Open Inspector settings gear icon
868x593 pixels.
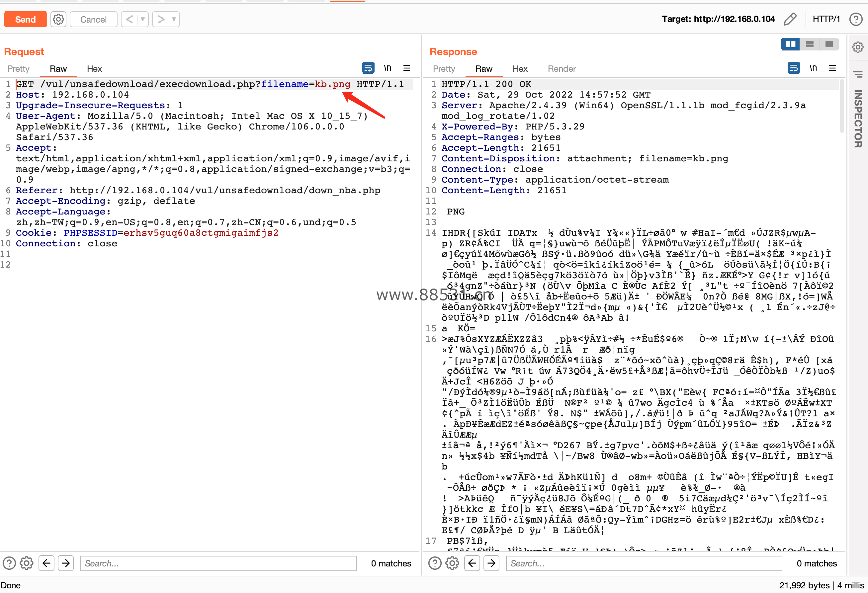[x=858, y=47]
